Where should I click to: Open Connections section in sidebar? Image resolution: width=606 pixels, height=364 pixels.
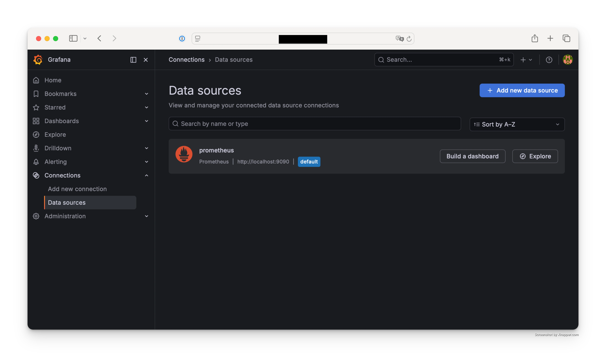pyautogui.click(x=62, y=175)
